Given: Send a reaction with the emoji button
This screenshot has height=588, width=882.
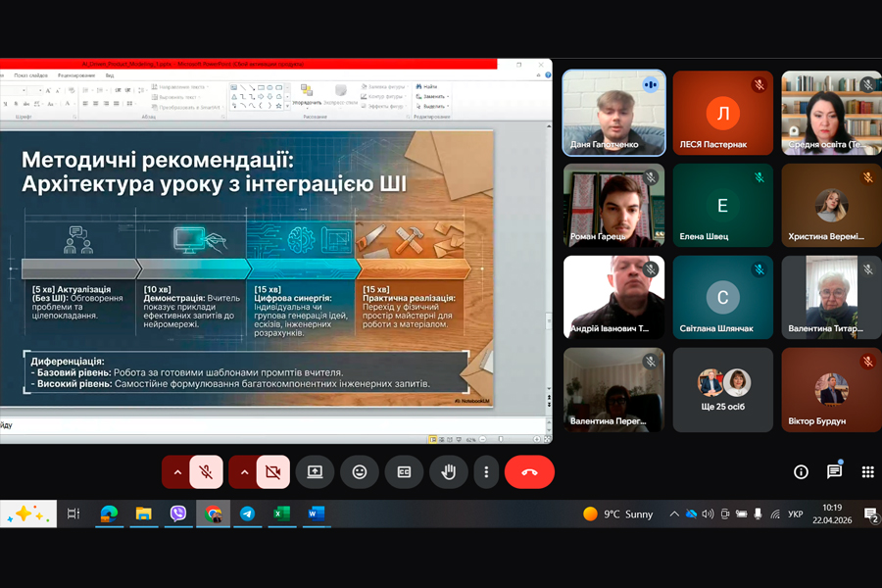Looking at the screenshot, I should pyautogui.click(x=360, y=472).
